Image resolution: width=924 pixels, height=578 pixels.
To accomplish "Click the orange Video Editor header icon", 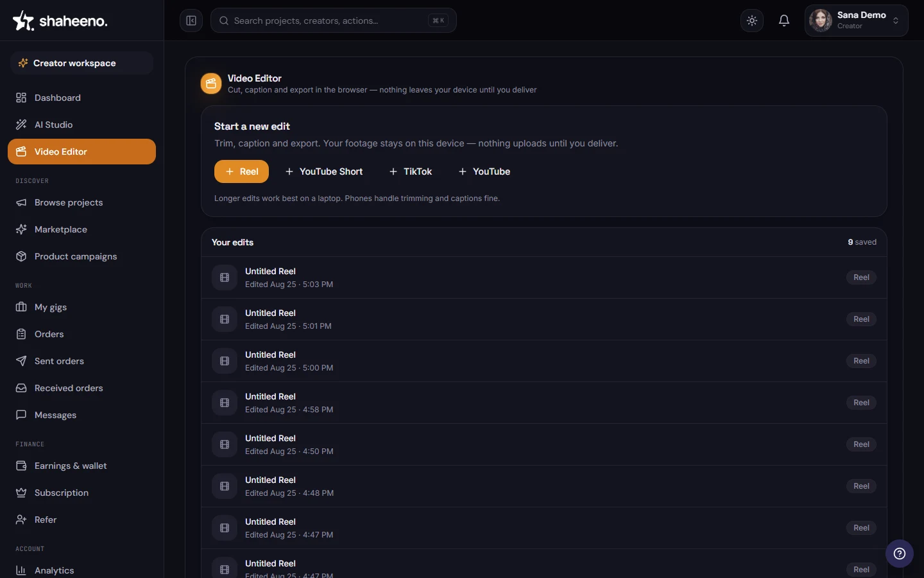I will (x=211, y=83).
